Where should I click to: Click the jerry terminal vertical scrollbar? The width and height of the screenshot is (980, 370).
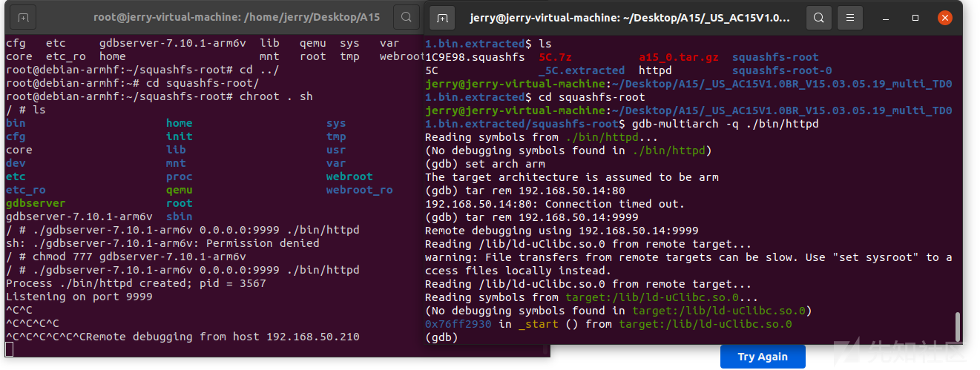[958, 326]
